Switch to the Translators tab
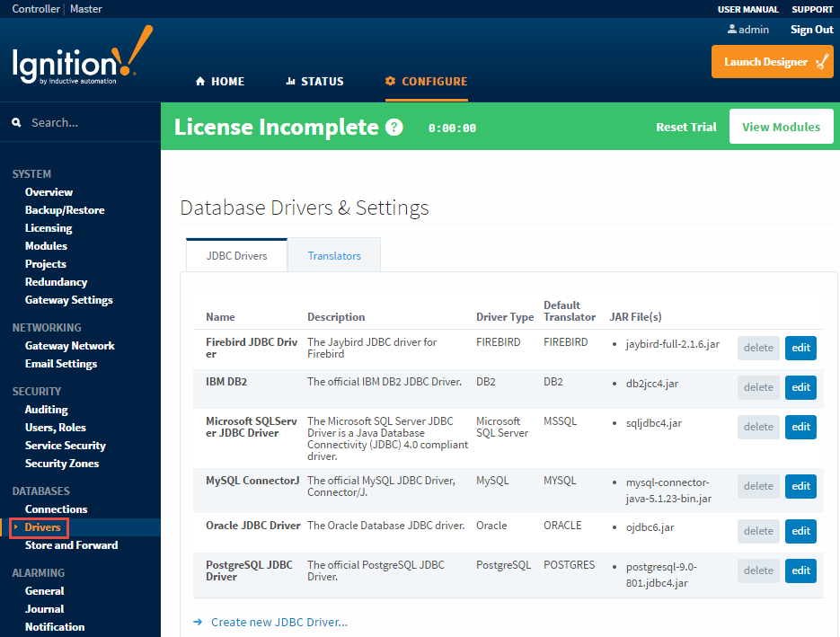The image size is (840, 637). pos(334,255)
